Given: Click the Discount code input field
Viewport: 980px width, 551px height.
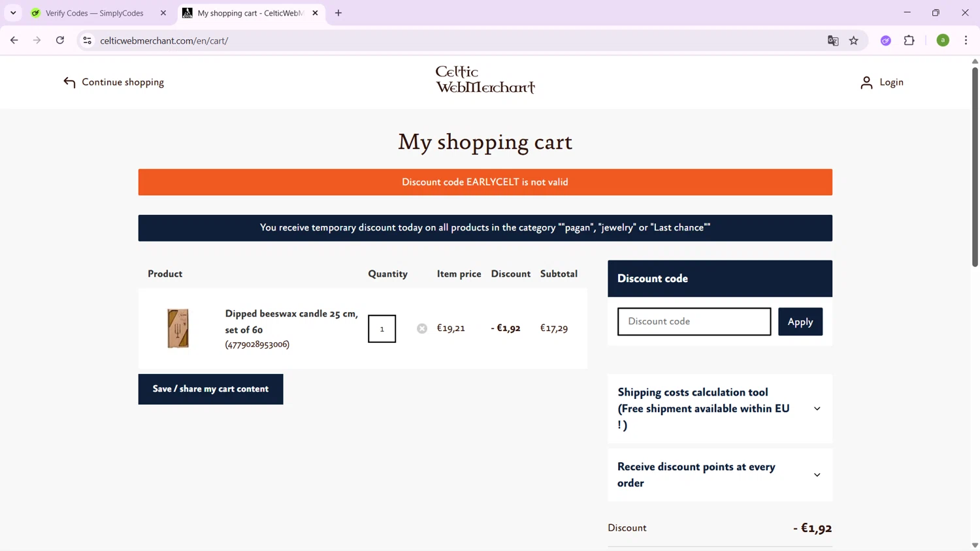Looking at the screenshot, I should click(694, 322).
